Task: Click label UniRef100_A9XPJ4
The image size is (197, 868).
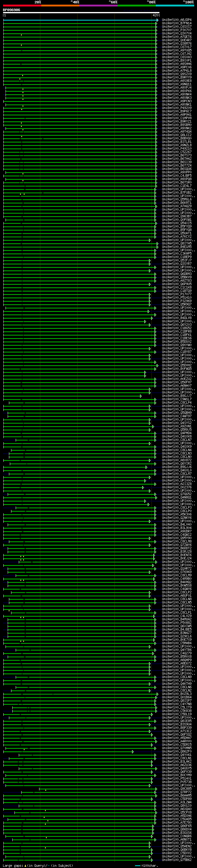Action: [177, 88]
